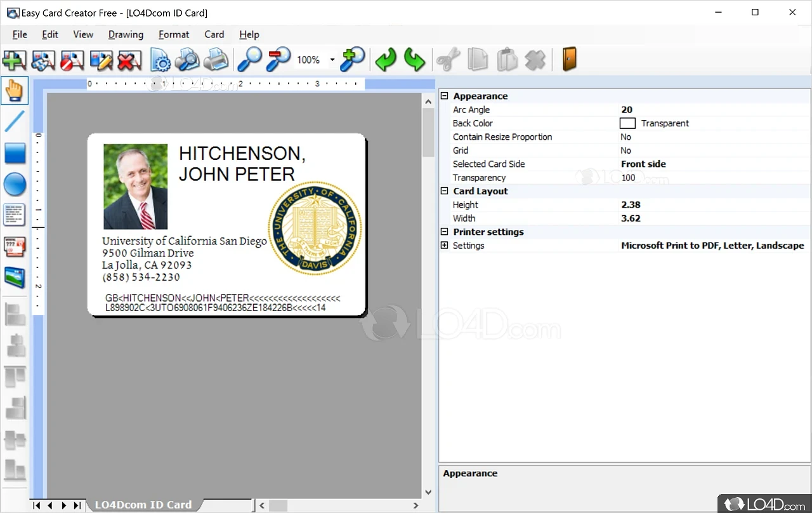Expand the printer Settings row
Viewport: 812px width, 513px height.
(445, 246)
